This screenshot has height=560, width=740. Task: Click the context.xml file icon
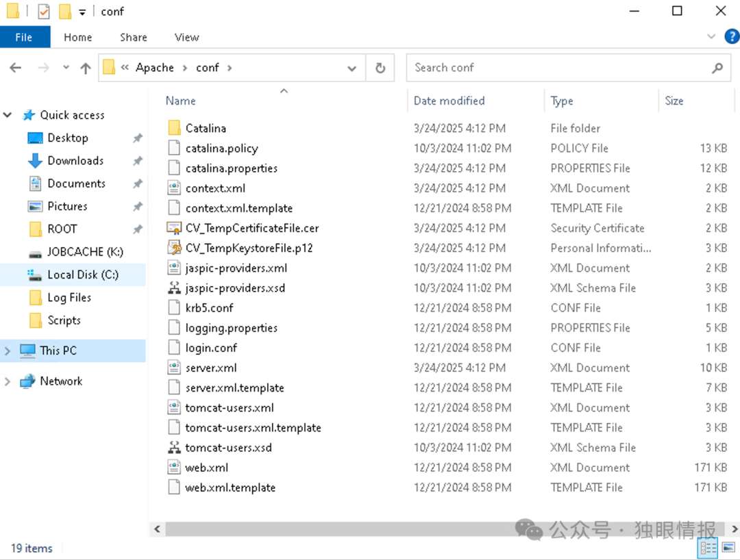click(174, 188)
